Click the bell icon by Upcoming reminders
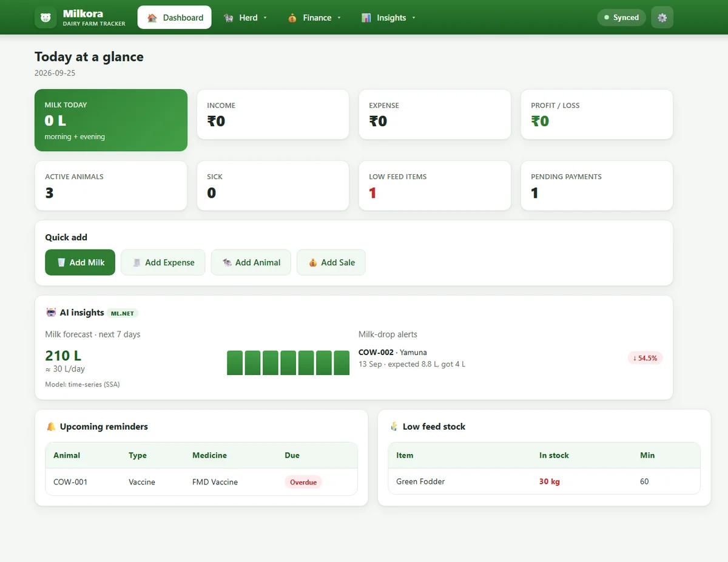The height and width of the screenshot is (562, 728). (x=51, y=427)
